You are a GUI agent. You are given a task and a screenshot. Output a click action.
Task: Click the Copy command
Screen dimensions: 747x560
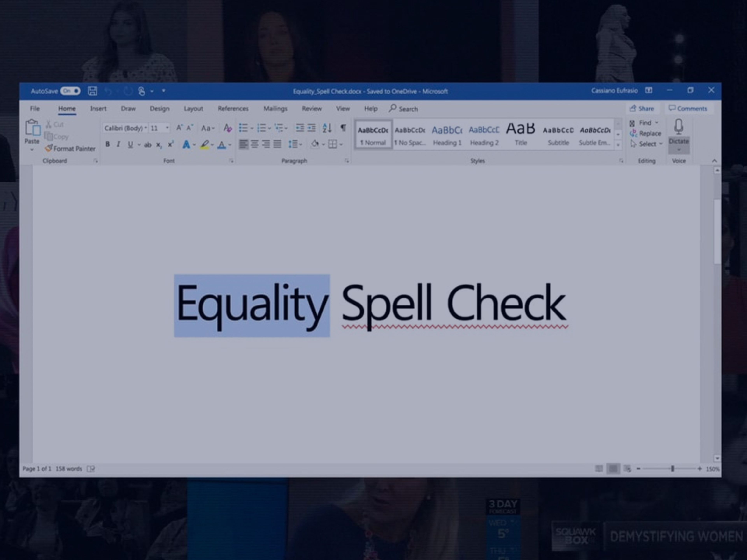56,136
